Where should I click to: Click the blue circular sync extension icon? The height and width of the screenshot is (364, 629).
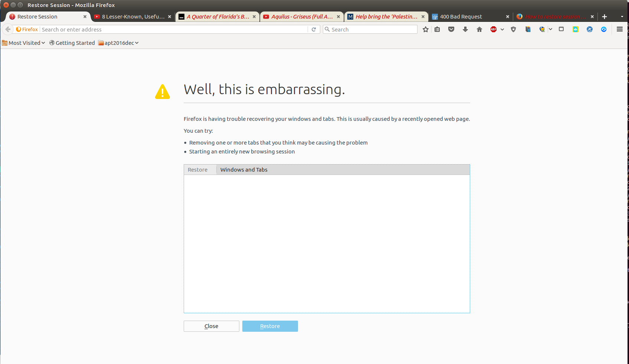604,29
